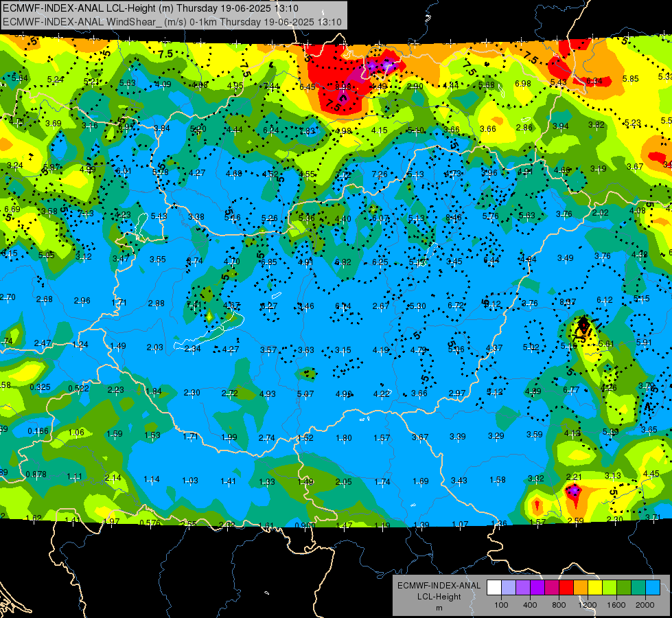Click the wind shear value 7.26
The width and height of the screenshot is (672, 618).
380,174
